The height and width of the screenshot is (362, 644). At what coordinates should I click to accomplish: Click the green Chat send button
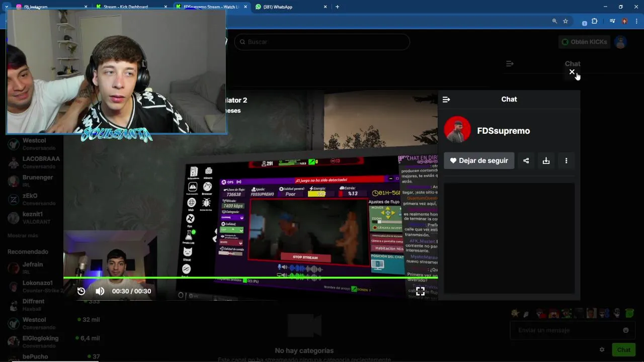(x=623, y=350)
